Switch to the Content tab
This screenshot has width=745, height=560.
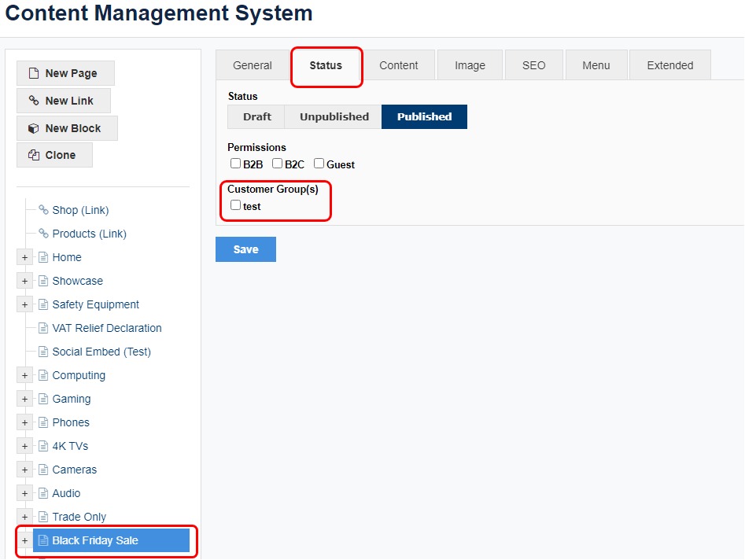(x=398, y=65)
